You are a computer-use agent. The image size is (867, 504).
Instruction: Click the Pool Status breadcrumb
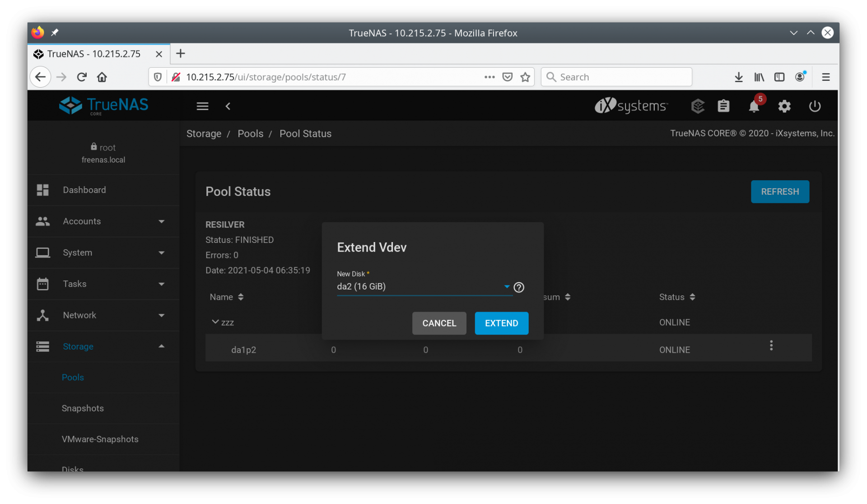305,134
